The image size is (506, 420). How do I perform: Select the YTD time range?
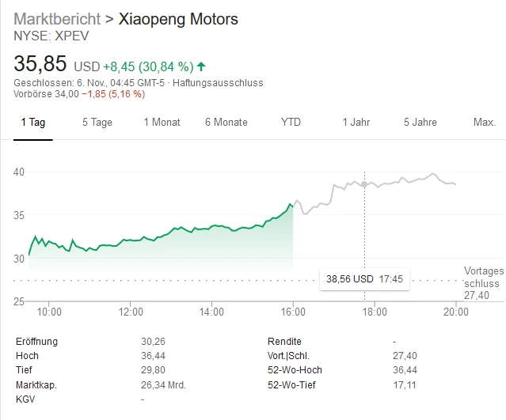[291, 123]
